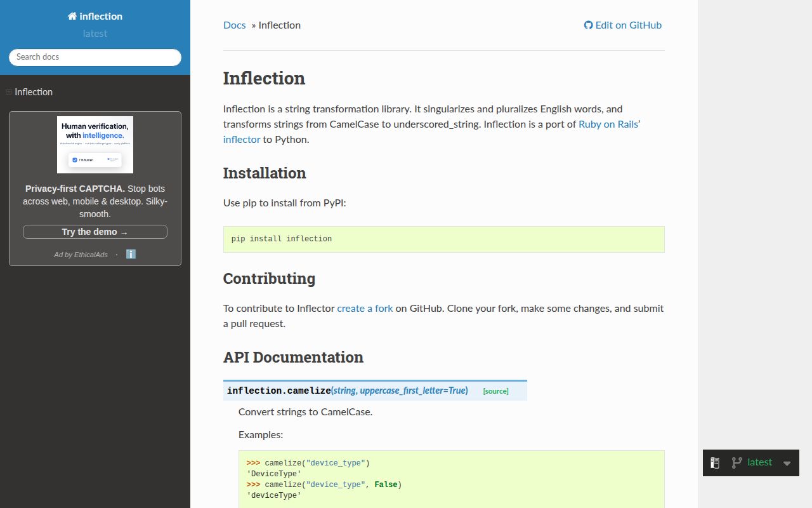Click the pip install inflection code block

coord(444,239)
